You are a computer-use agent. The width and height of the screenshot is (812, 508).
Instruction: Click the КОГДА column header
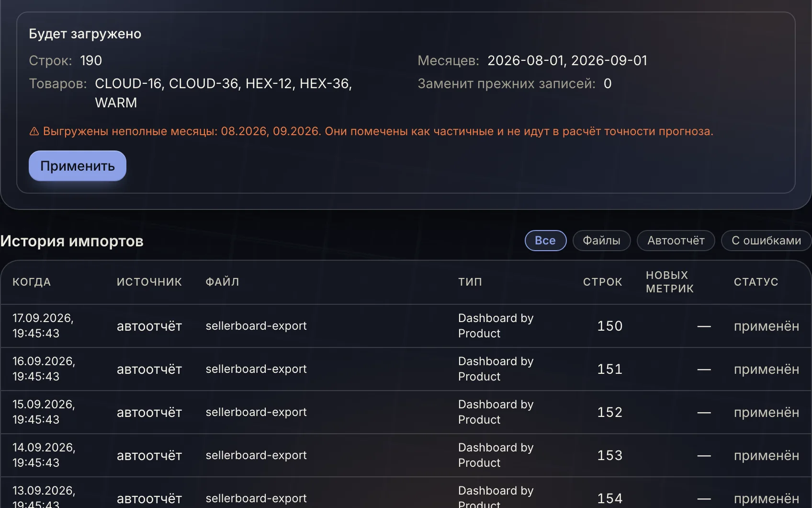[x=32, y=282]
